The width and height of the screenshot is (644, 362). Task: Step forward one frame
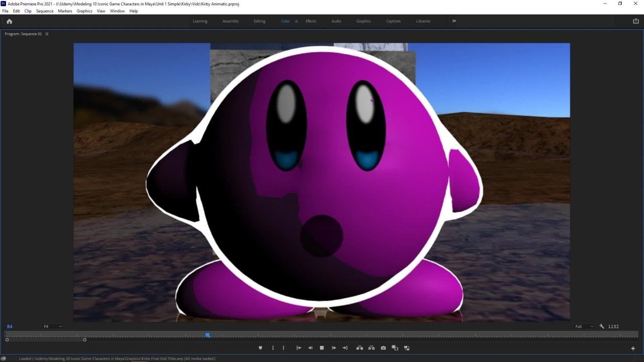334,348
